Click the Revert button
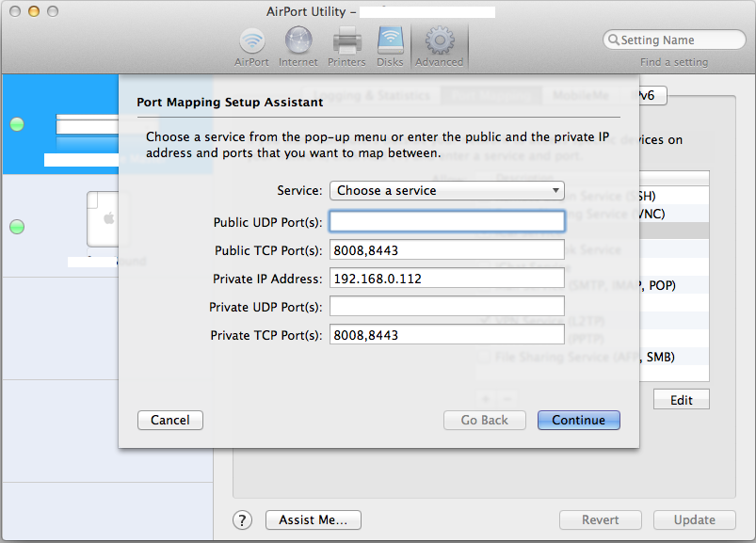756x543 pixels. pos(601,519)
